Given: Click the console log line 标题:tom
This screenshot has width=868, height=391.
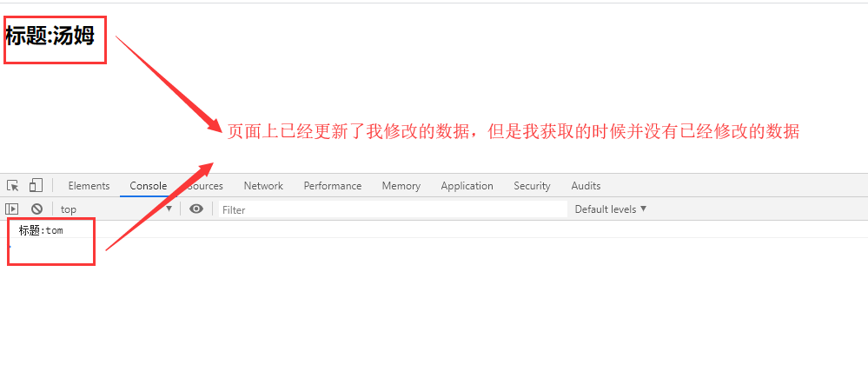Looking at the screenshot, I should pyautogui.click(x=41, y=230).
